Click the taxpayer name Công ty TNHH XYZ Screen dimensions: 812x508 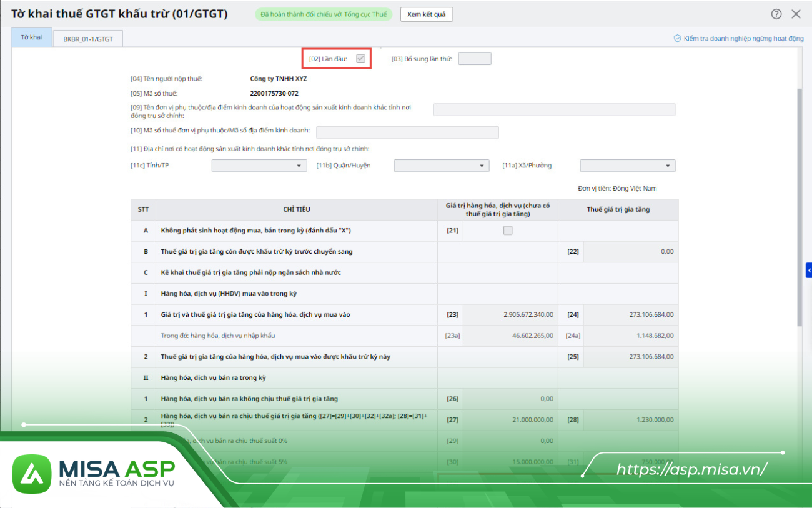(x=279, y=79)
